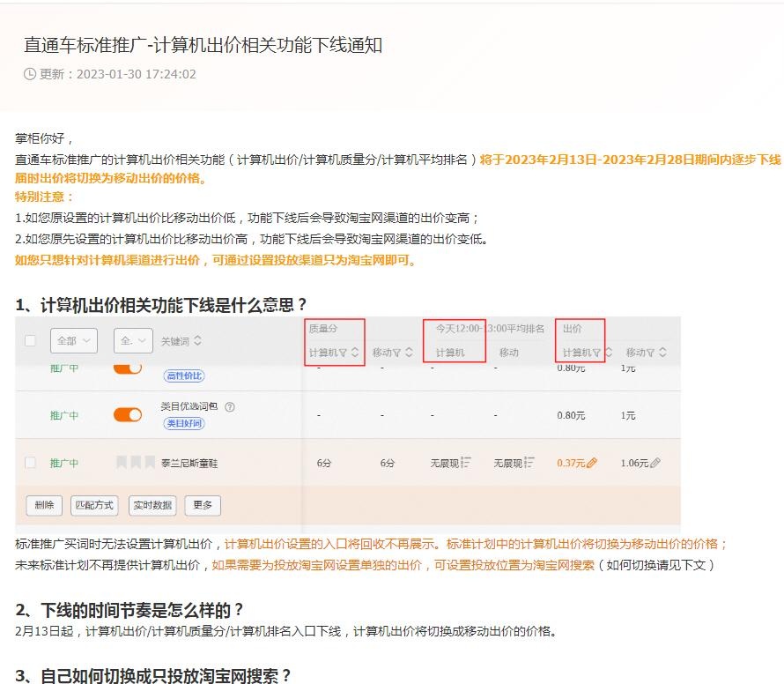This screenshot has width=784, height=684.
Task: Click the 关键词 column header
Action: [175, 341]
